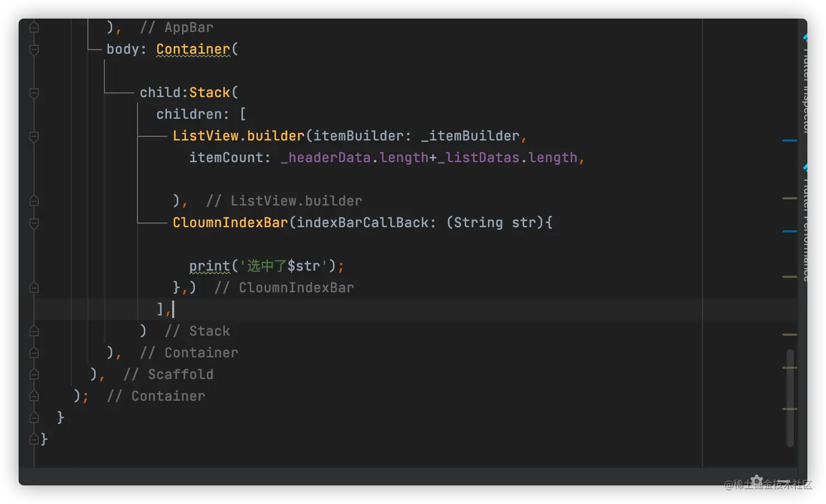Click fold-end marker beside // Scaffold
826x504 pixels.
34,375
